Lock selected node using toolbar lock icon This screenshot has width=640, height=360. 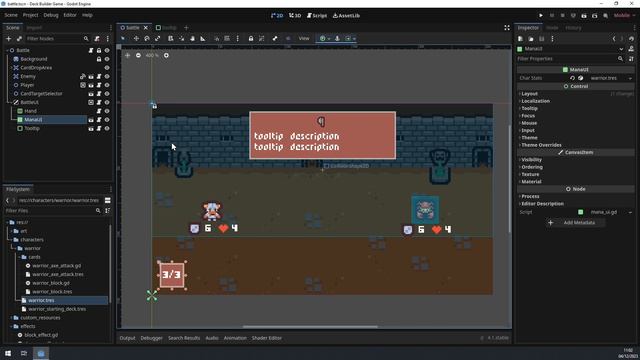coord(251,38)
